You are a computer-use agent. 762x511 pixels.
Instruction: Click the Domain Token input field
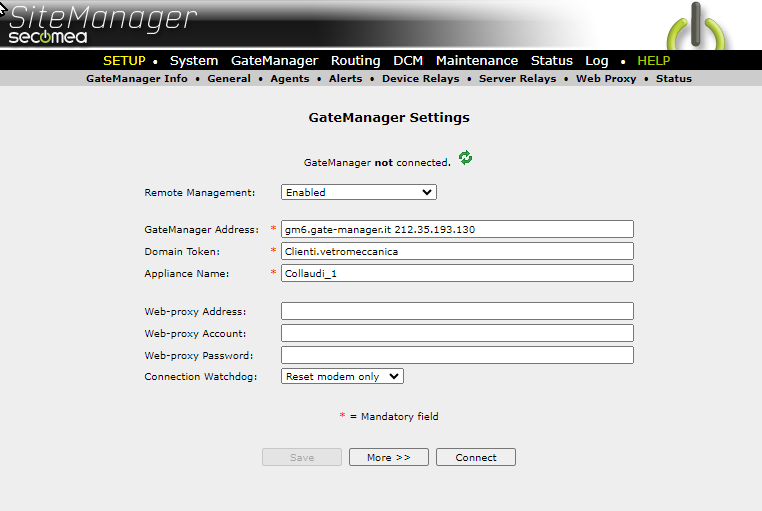[457, 252]
